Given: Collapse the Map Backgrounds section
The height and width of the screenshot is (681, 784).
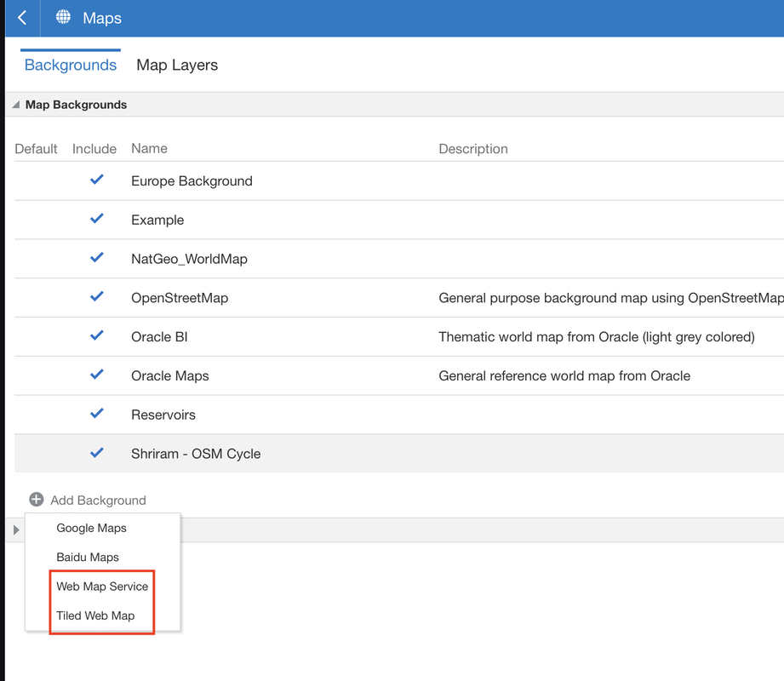Looking at the screenshot, I should pos(16,105).
